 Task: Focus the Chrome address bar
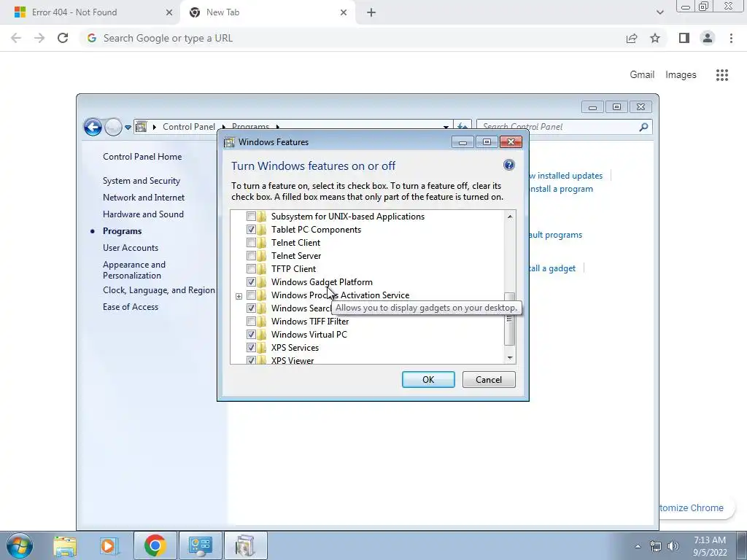tap(352, 38)
